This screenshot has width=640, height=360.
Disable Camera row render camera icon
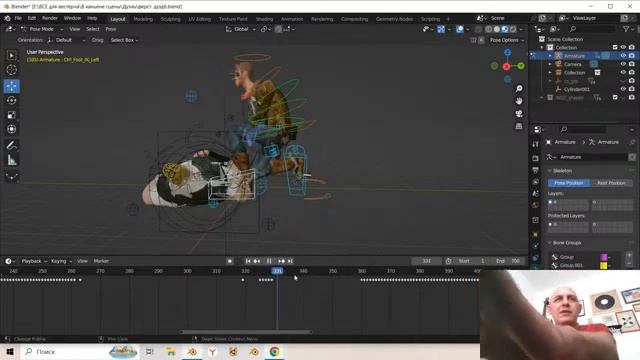[632, 64]
